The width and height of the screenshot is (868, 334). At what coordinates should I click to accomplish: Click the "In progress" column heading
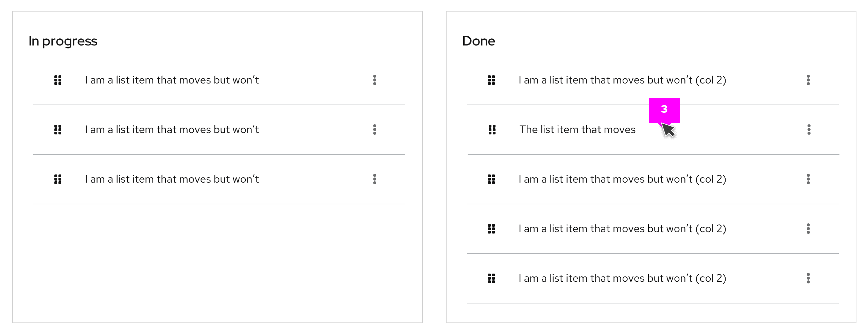[63, 41]
